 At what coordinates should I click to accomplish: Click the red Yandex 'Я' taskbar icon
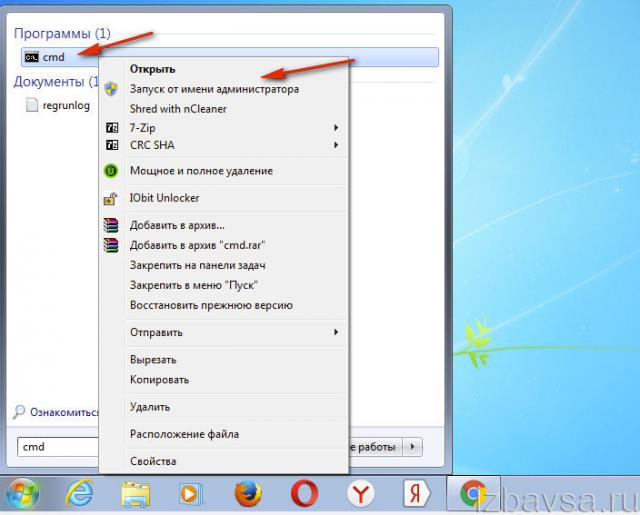tap(416, 492)
